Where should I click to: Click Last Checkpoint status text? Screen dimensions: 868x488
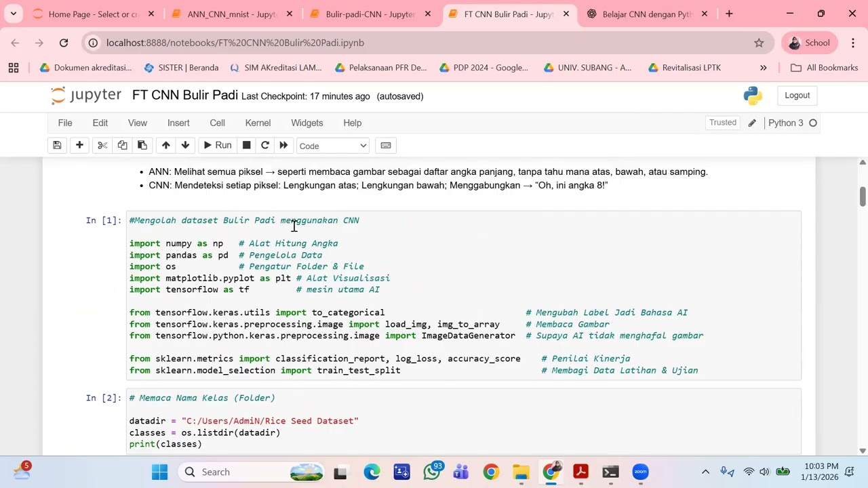(306, 96)
